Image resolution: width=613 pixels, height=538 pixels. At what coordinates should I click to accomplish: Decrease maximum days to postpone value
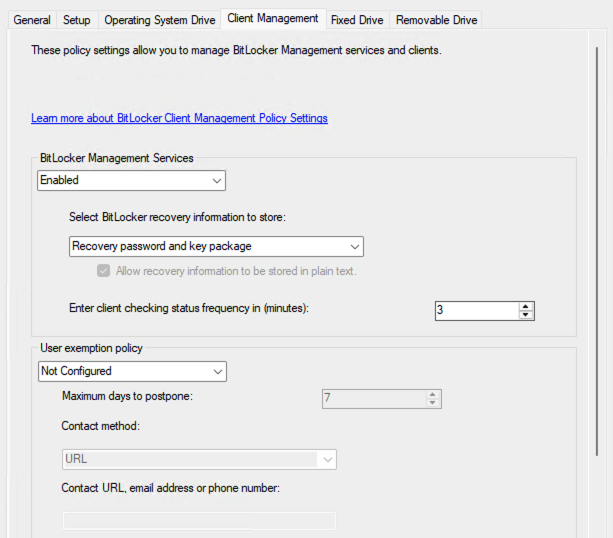(x=432, y=403)
